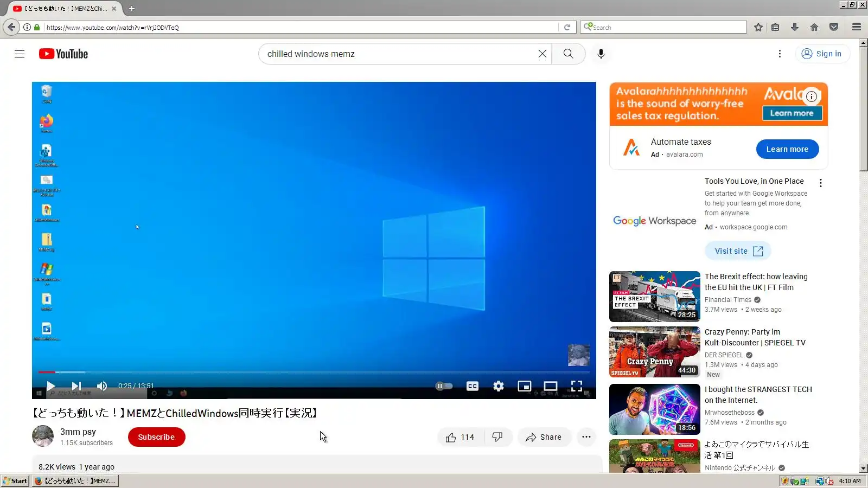This screenshot has height=488, width=868.
Task: Open the Pocket icon in toolbar
Action: [834, 27]
